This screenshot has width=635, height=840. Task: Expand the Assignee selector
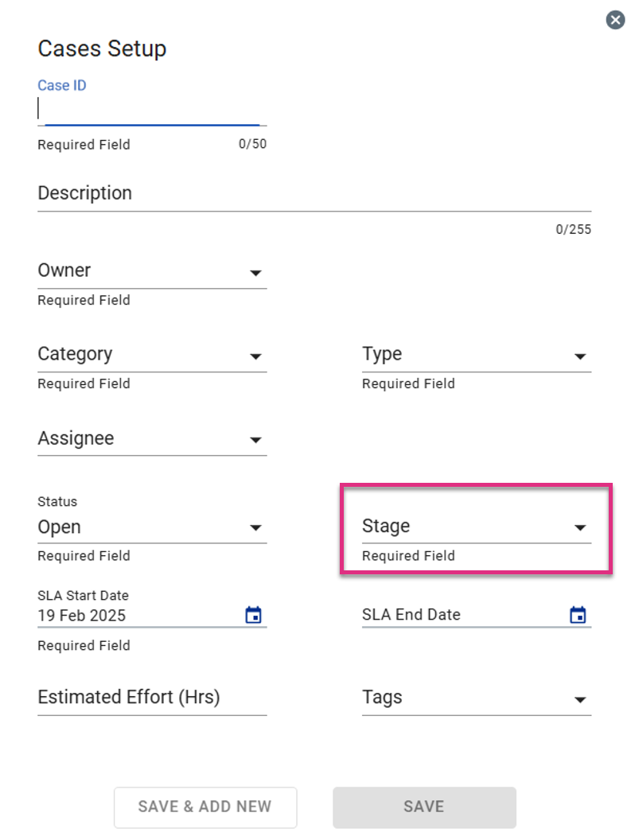click(152, 439)
